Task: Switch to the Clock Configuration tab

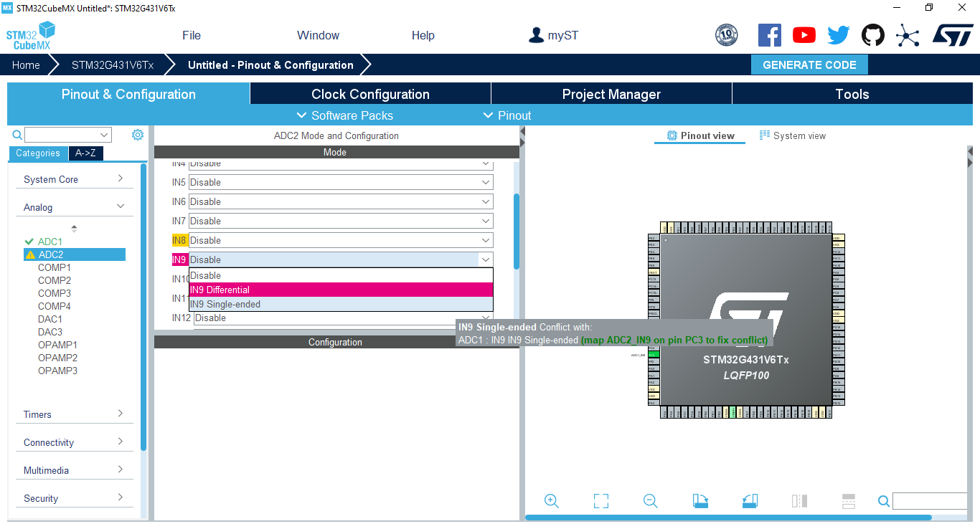Action: (x=369, y=94)
